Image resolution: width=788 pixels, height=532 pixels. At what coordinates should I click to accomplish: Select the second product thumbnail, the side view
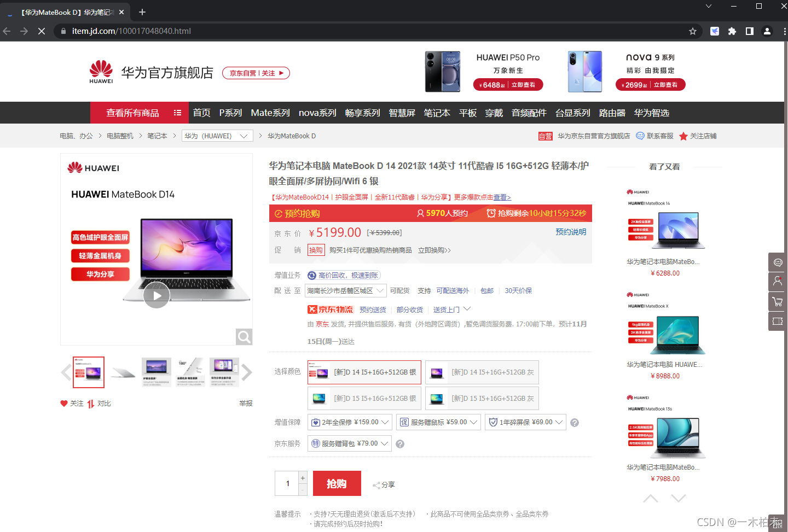[x=123, y=372]
